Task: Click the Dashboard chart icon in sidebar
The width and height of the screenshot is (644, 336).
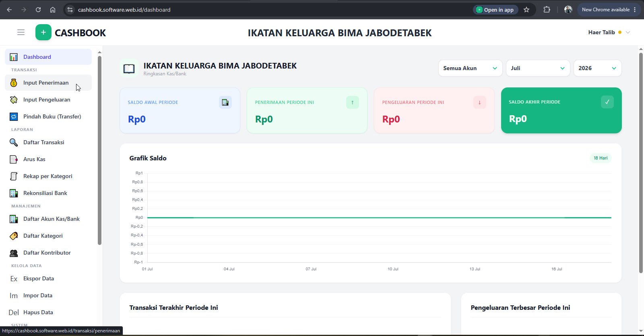Action: (14, 57)
